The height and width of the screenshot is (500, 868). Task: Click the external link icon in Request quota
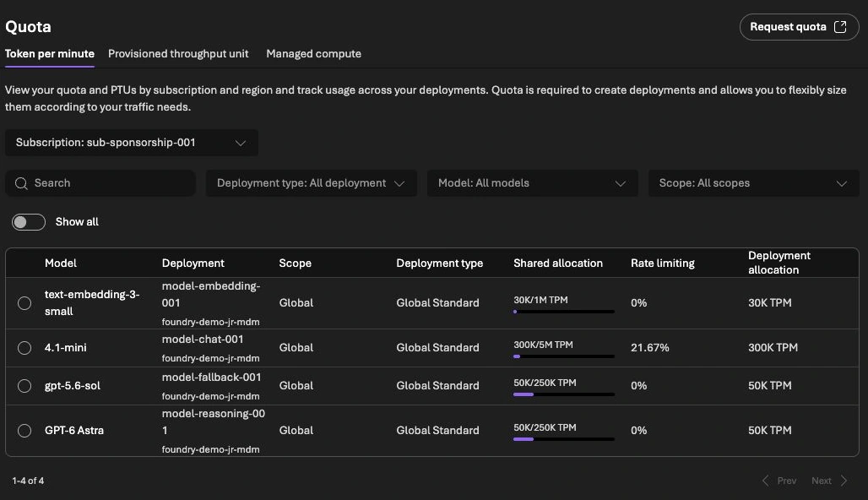[x=840, y=26]
